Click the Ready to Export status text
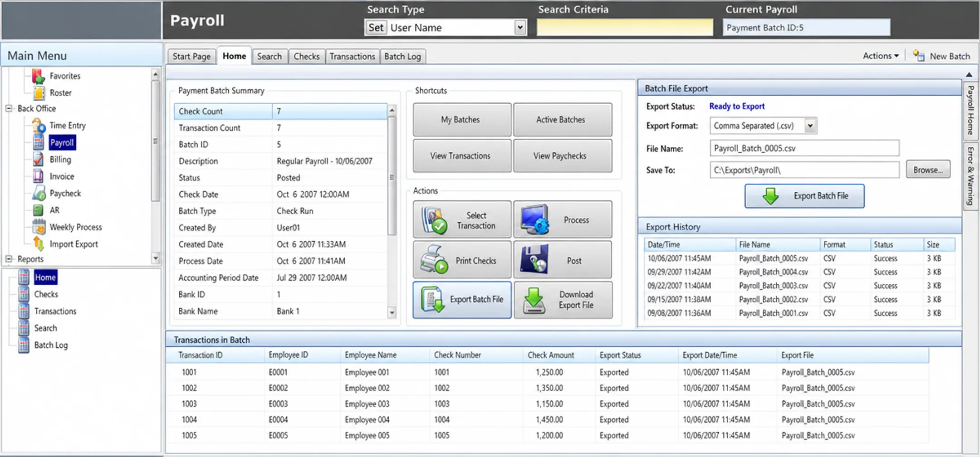Viewport: 980px width, 457px height. (x=737, y=106)
